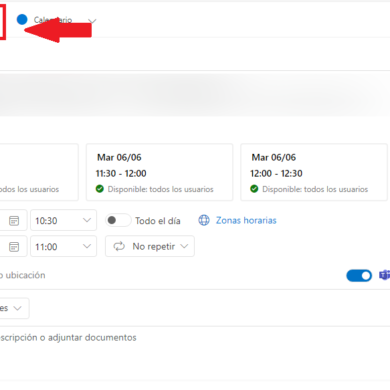Click green available check in 11:30 slot
Image resolution: width=390 pixels, height=390 pixels.
pyautogui.click(x=100, y=189)
